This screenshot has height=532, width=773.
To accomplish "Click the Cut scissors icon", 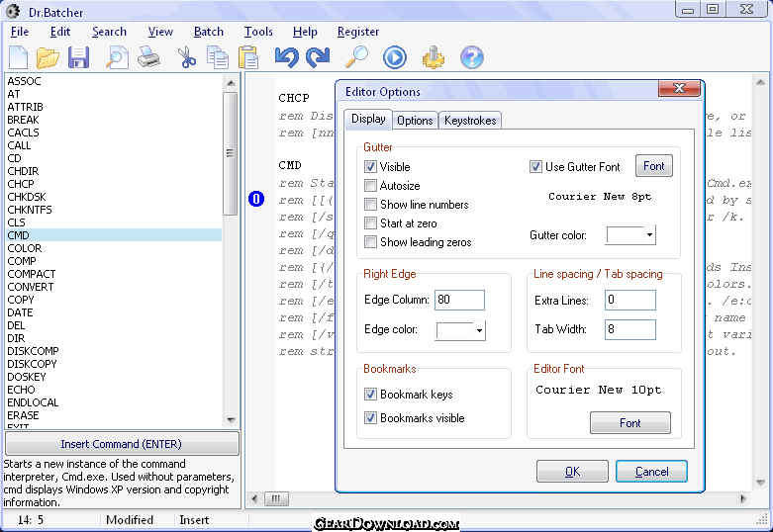I will point(187,57).
